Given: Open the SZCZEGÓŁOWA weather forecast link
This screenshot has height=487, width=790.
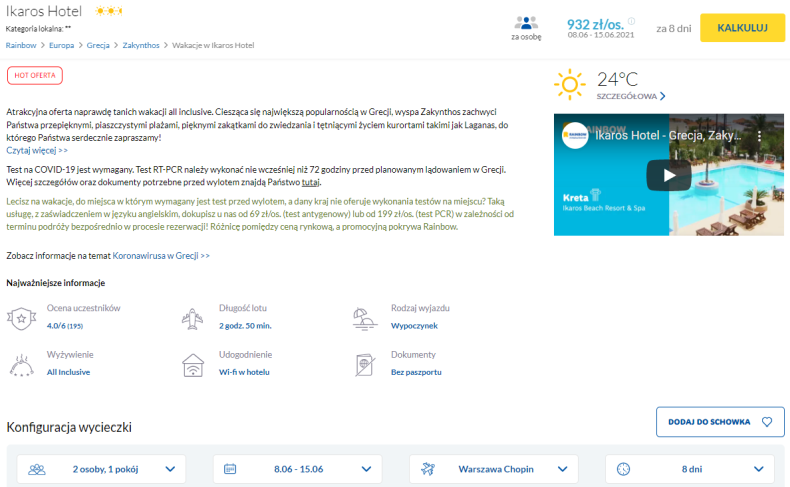Looking at the screenshot, I should click(627, 96).
